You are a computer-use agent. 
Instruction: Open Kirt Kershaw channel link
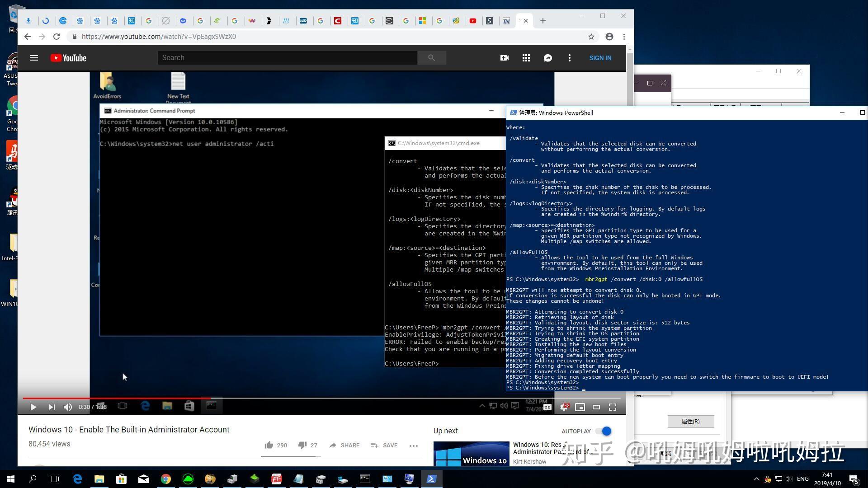(529, 461)
